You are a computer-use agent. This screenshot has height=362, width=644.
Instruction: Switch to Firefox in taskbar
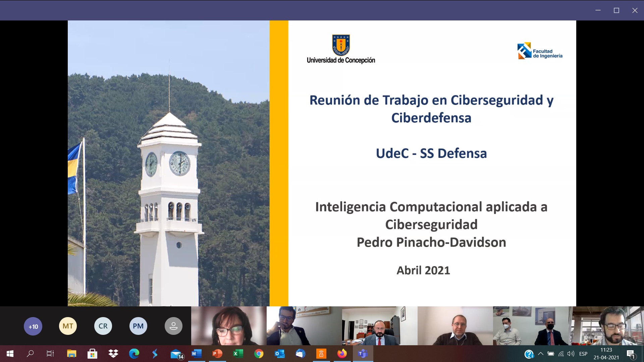click(342, 354)
